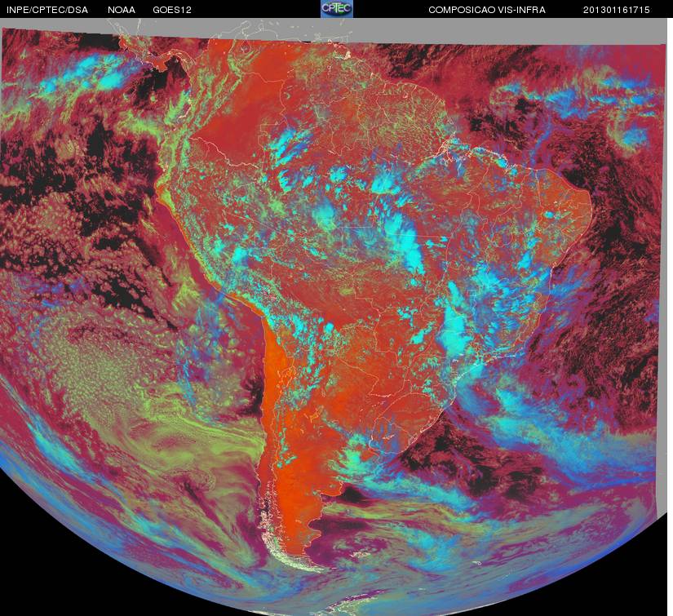Click the COMPOSICAO VIS-INFRA title text
Viewport: 673px width, 616px height.
487,10
